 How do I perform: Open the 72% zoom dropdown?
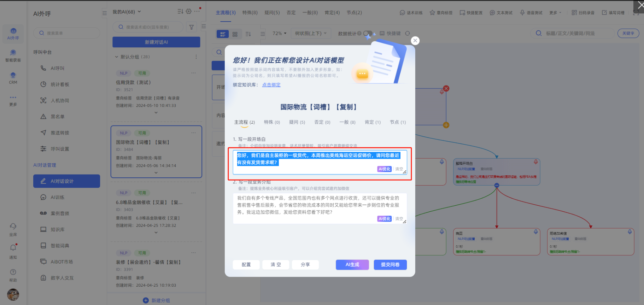click(x=279, y=34)
